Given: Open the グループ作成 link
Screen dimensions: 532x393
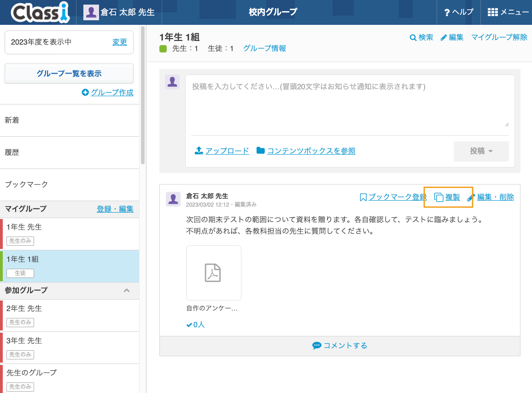Looking at the screenshot, I should pyautogui.click(x=112, y=92).
